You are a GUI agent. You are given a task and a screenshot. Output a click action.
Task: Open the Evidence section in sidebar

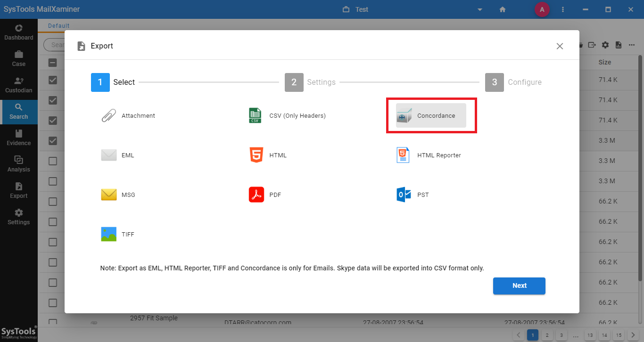pyautogui.click(x=19, y=138)
